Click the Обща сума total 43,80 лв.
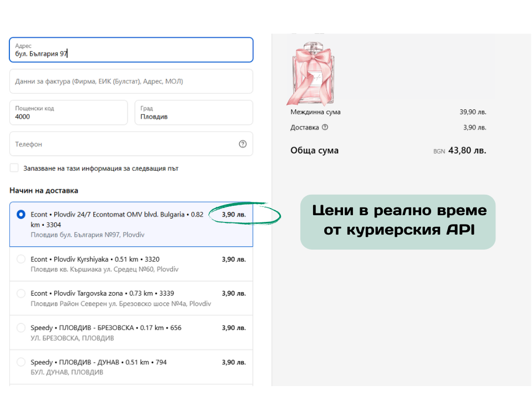 pos(467,150)
